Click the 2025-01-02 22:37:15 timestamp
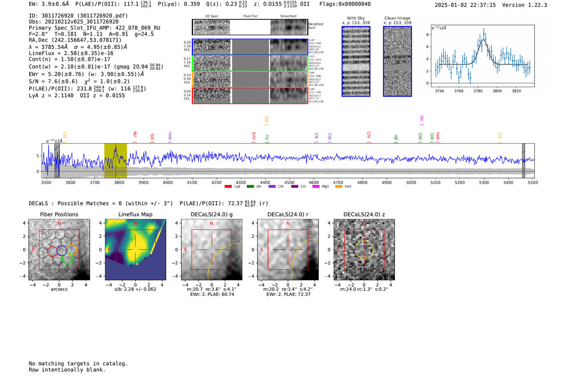This screenshot has width=576, height=392. [x=465, y=5]
